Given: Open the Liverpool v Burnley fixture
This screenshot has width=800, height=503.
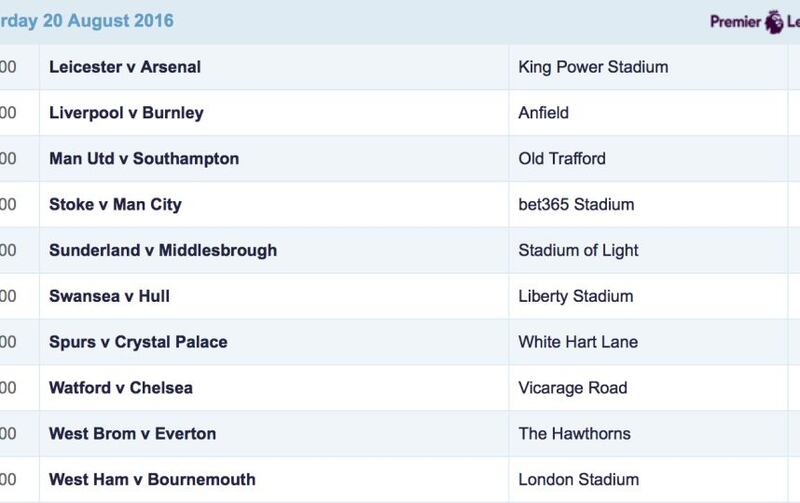Looking at the screenshot, I should [x=126, y=113].
